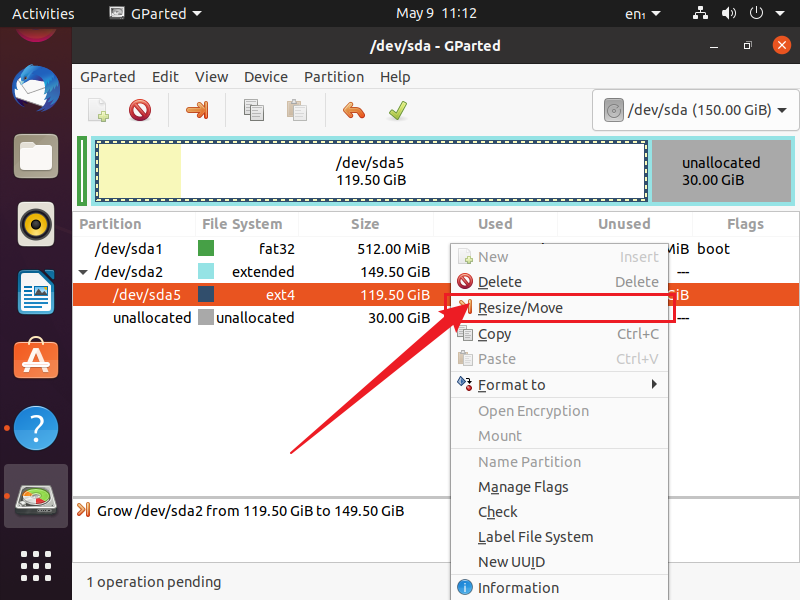Open the Device menu
This screenshot has width=800, height=600.
point(266,77)
